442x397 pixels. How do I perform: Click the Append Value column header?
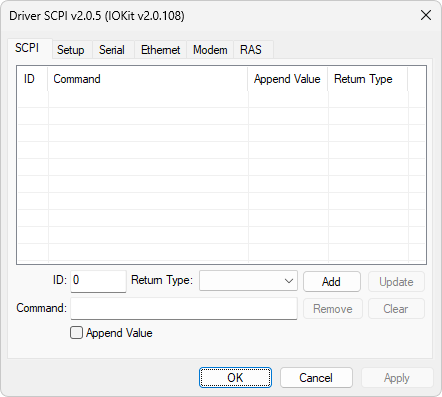click(288, 79)
